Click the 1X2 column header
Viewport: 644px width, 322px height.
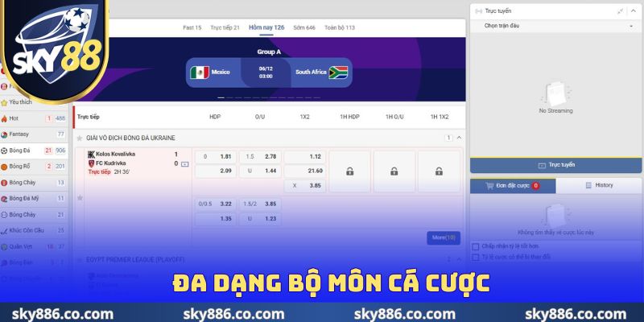[x=305, y=117]
